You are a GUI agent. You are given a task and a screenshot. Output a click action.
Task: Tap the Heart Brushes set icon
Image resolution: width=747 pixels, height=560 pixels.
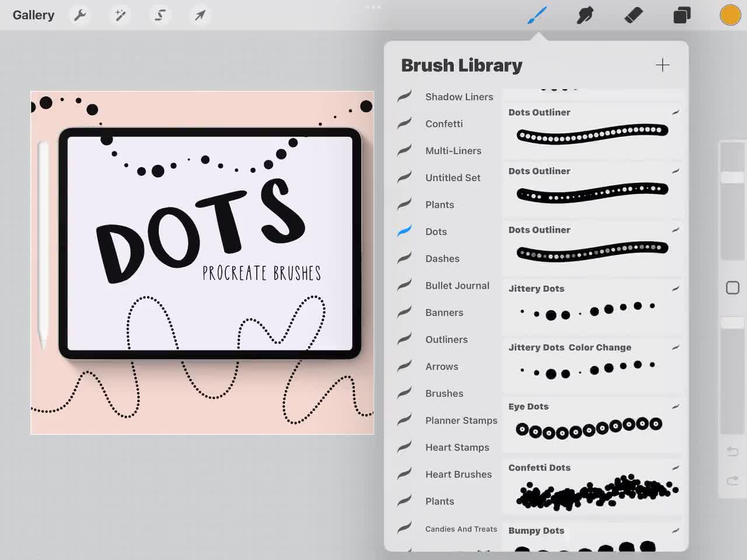pyautogui.click(x=405, y=474)
